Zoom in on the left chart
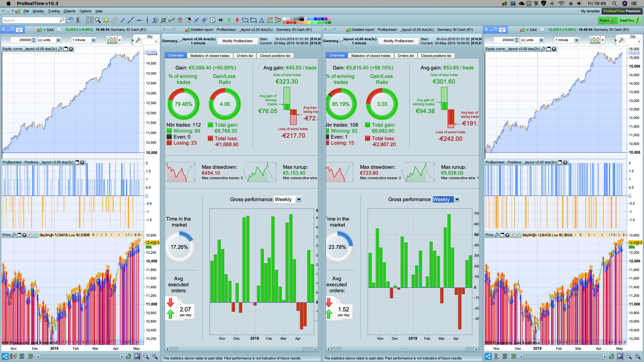Screen dimensions: 644x362 tap(155, 357)
